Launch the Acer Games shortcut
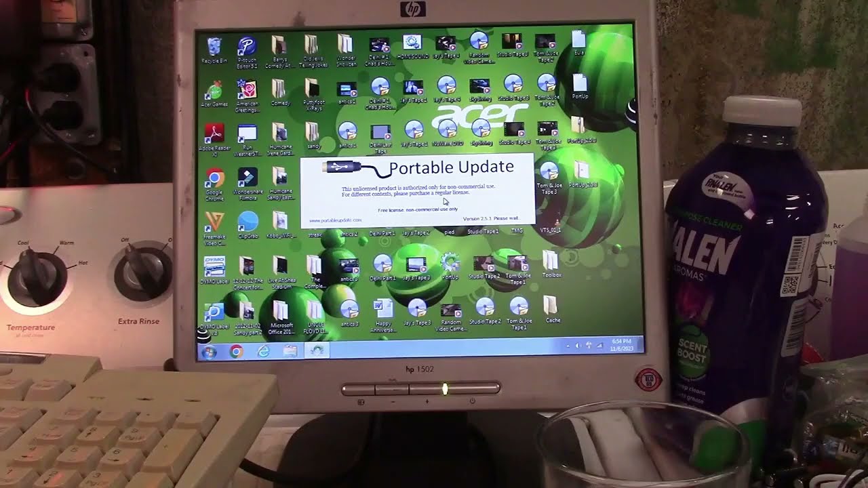 [214, 92]
